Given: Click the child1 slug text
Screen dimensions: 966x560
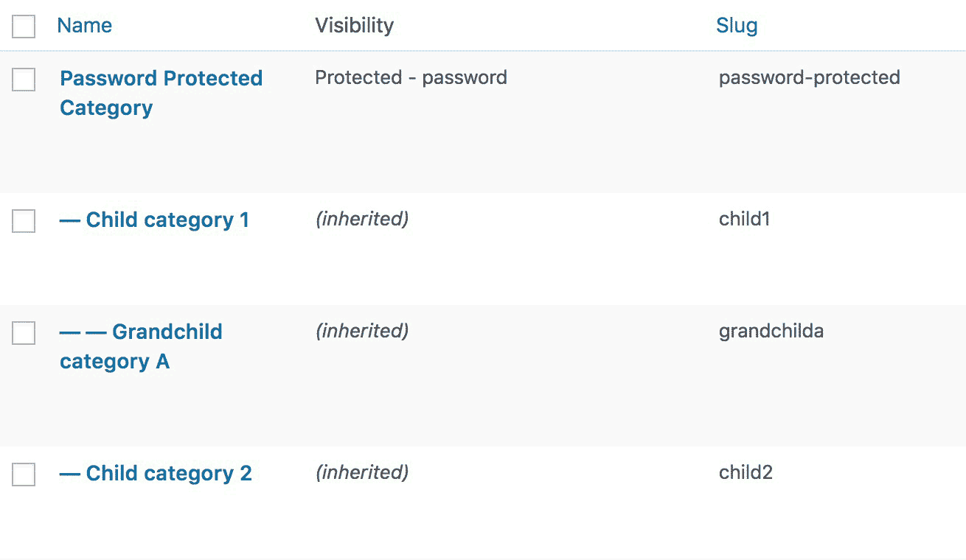Looking at the screenshot, I should [744, 219].
